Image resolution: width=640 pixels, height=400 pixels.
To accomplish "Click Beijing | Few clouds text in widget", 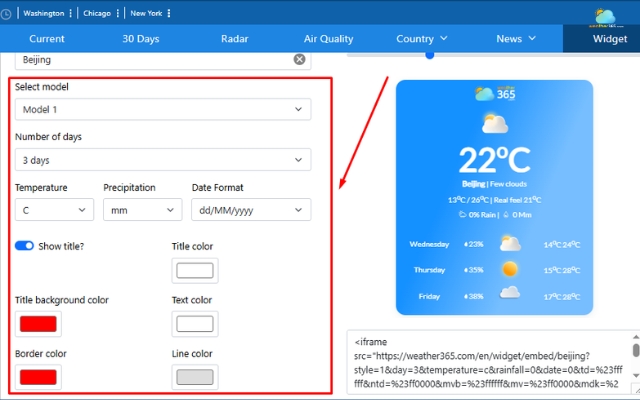I will point(494,184).
